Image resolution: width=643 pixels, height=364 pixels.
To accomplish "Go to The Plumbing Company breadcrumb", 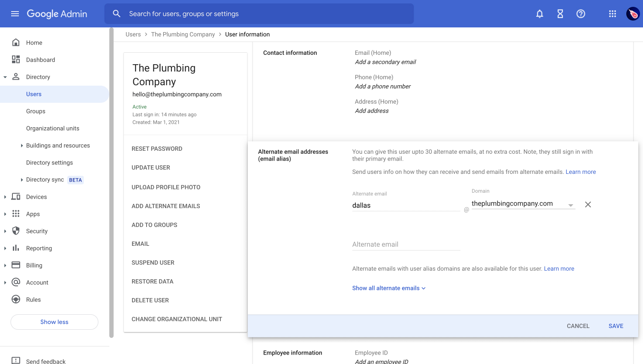I will pos(183,34).
